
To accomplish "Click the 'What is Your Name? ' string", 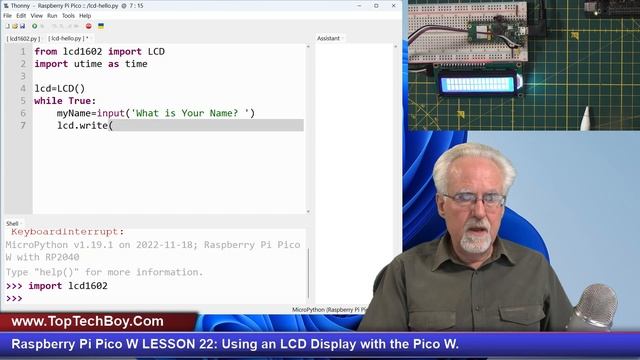I will coord(190,113).
